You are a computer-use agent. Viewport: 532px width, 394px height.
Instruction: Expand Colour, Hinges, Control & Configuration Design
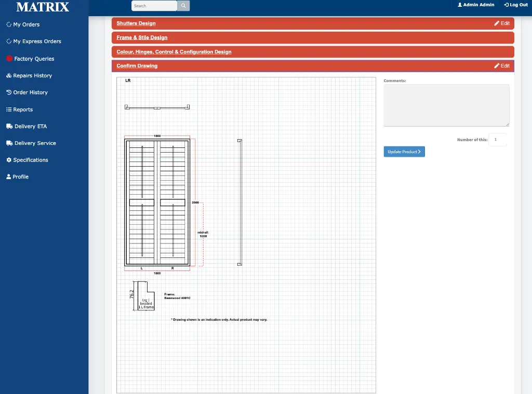click(174, 52)
